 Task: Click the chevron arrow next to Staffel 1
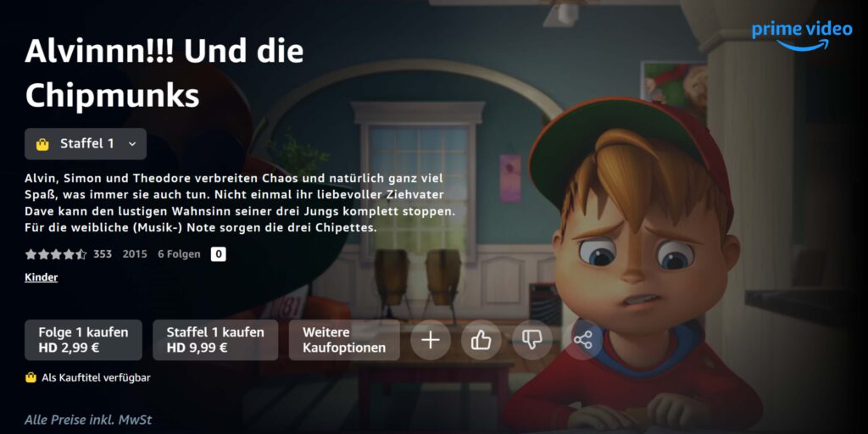tap(131, 144)
